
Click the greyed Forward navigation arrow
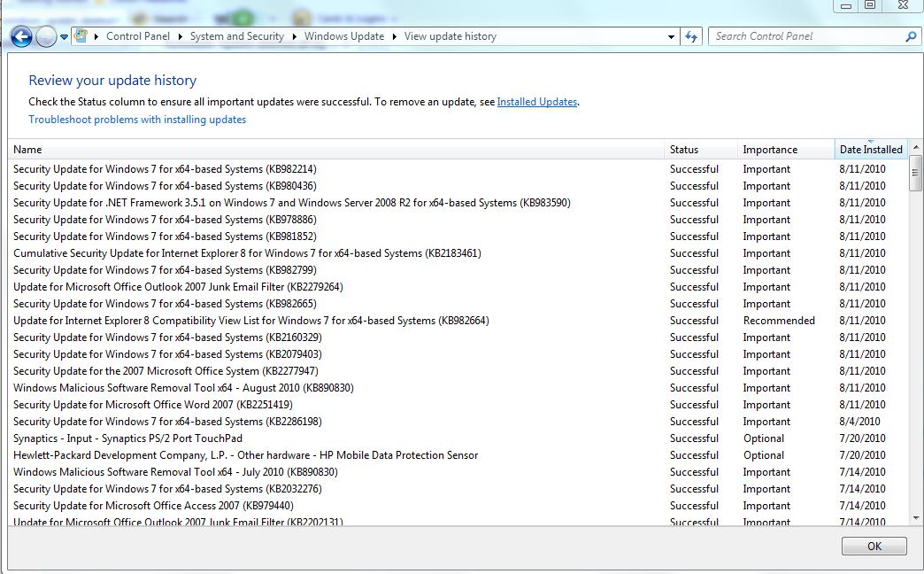[46, 36]
